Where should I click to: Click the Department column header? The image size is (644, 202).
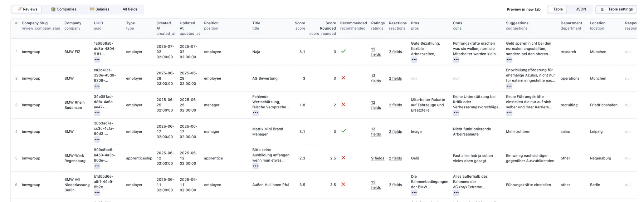click(571, 26)
